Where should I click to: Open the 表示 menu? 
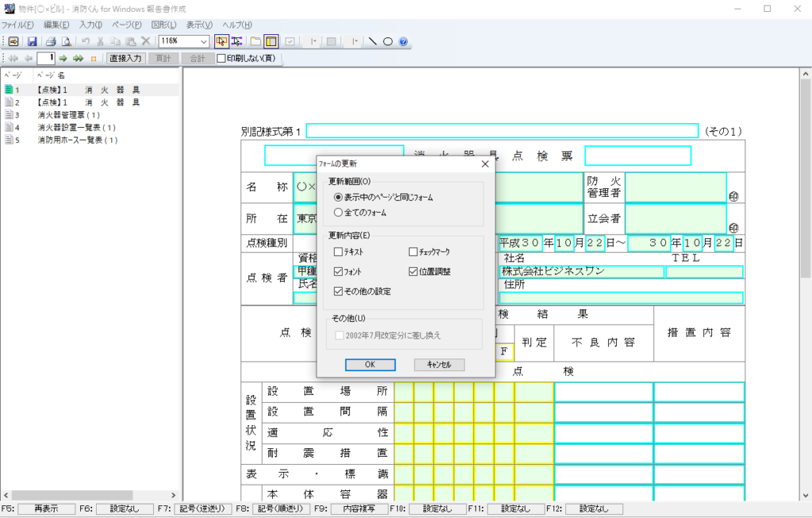pyautogui.click(x=199, y=25)
